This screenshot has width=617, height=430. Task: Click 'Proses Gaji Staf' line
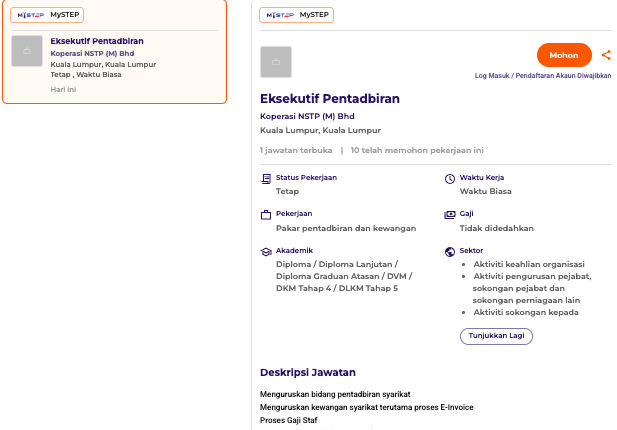coord(288,420)
